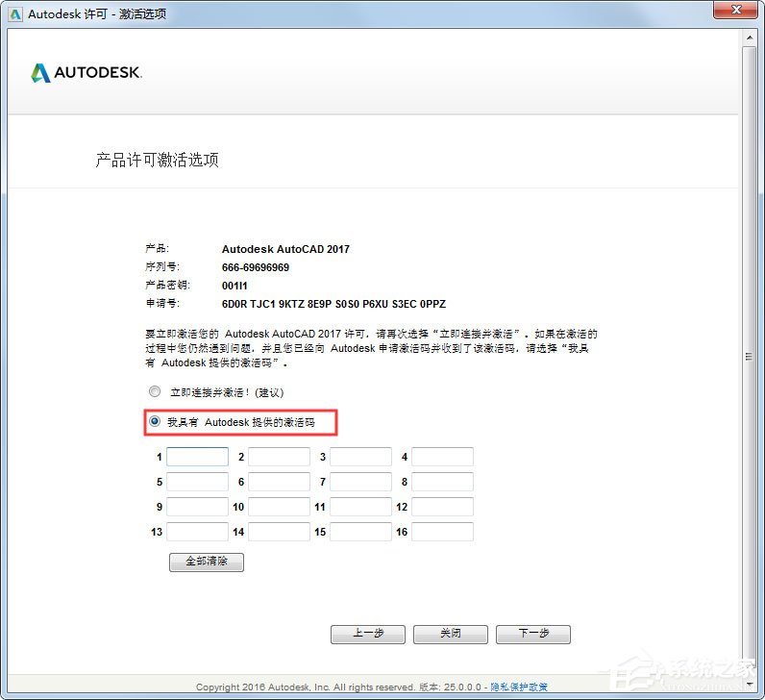Select the 'I have an Autodesk activation code' option

[155, 421]
